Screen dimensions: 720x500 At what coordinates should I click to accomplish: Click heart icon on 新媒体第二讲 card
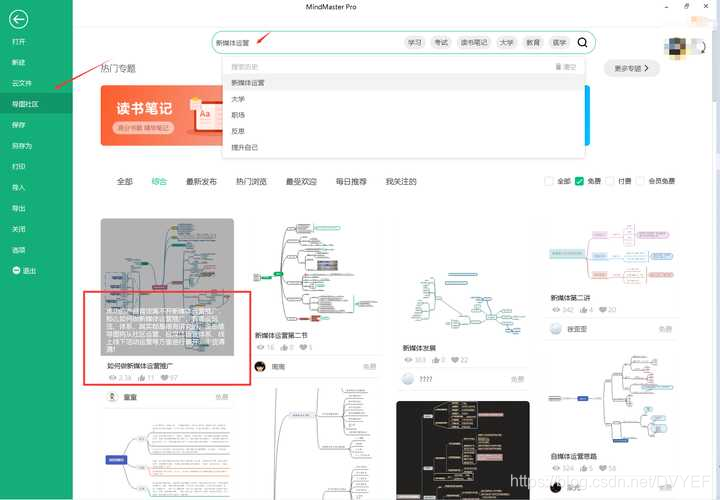pyautogui.click(x=603, y=310)
